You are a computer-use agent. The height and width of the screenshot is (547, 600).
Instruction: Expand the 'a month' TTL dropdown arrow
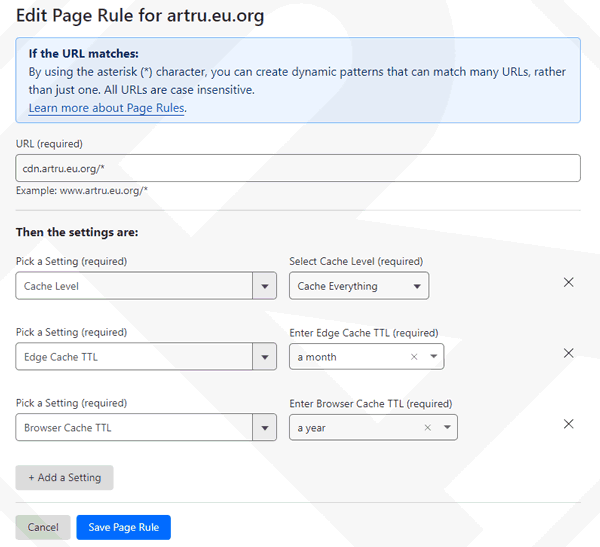(x=433, y=356)
